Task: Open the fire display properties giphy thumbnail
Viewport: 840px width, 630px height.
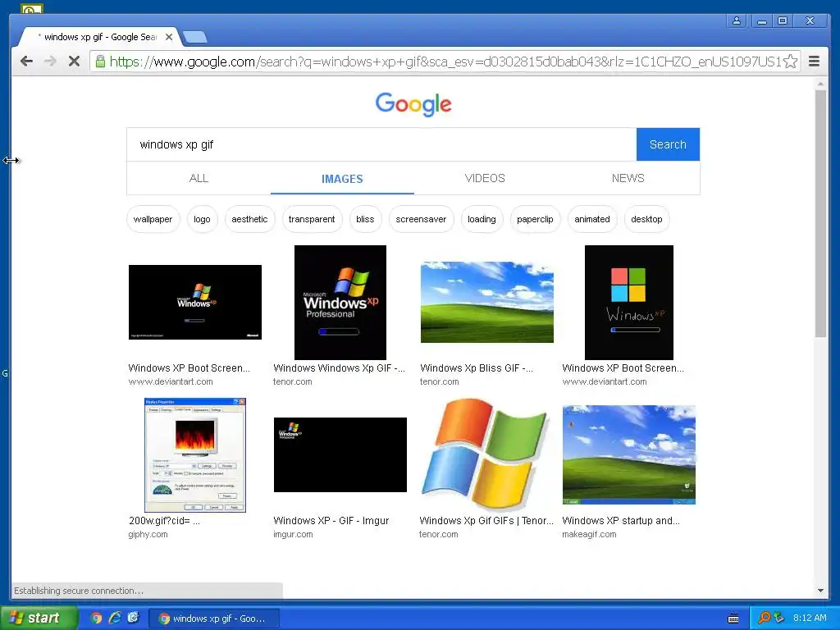Action: (x=195, y=454)
